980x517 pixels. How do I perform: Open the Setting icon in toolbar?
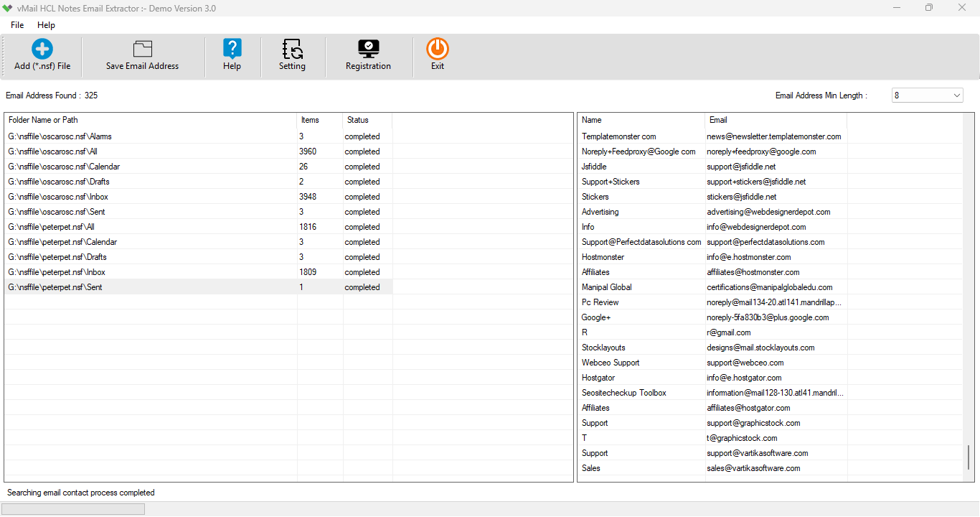pyautogui.click(x=292, y=49)
